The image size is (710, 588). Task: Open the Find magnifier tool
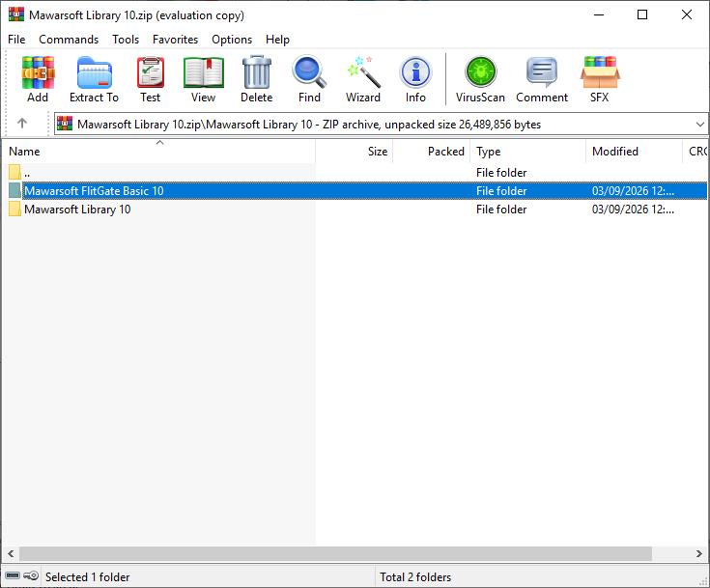(x=309, y=79)
